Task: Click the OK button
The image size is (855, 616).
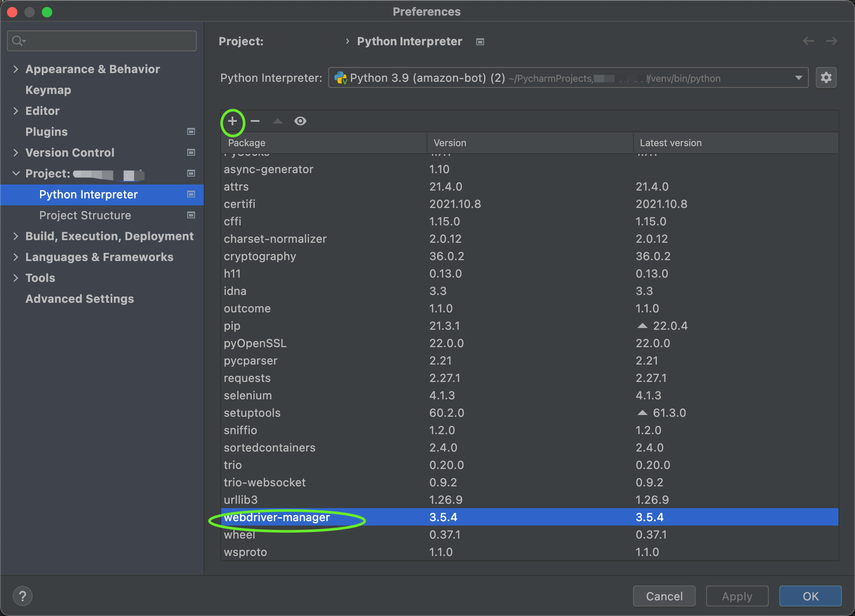Action: click(x=810, y=596)
